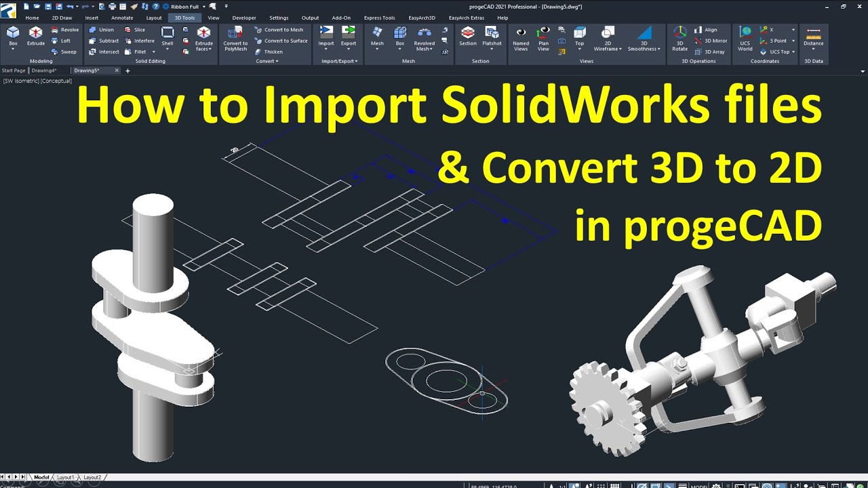Click the Mesh primitive tool
This screenshot has height=488, width=868.
(377, 38)
